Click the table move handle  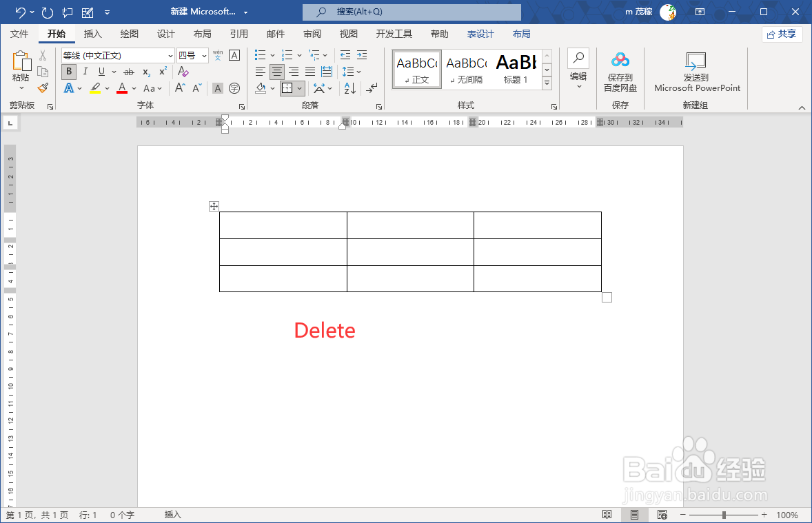pos(214,206)
